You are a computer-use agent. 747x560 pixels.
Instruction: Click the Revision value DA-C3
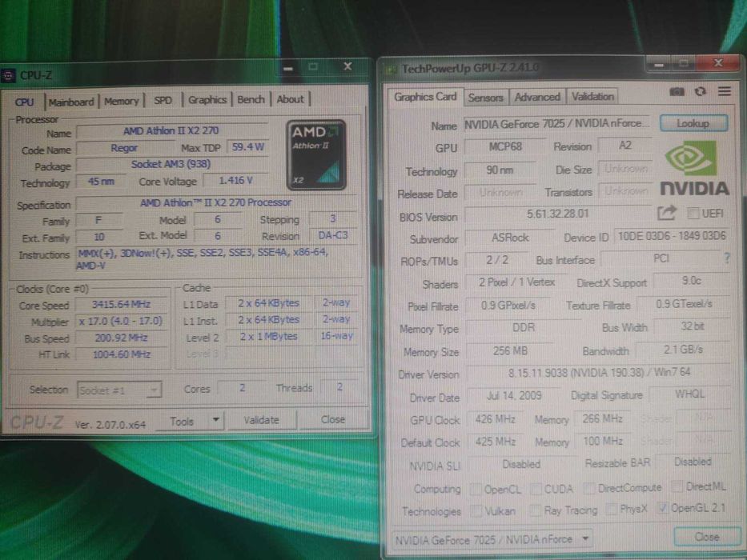333,235
